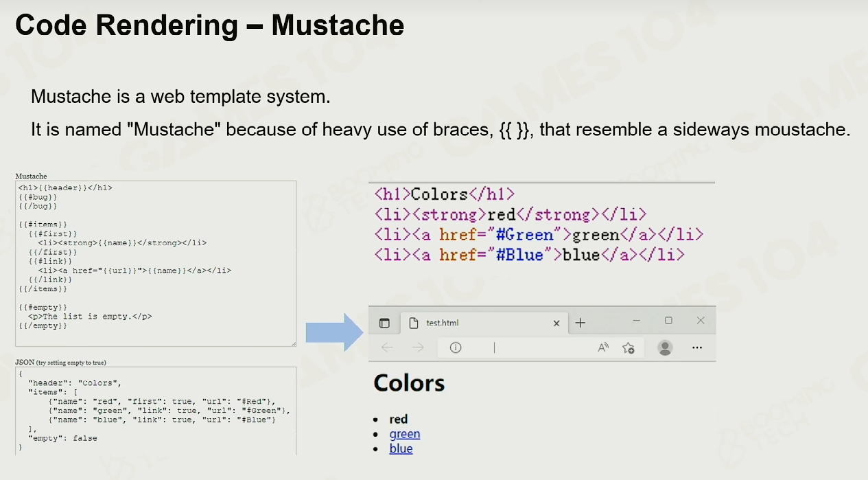Screen dimensions: 868x480
Task: Minimize the browser window
Action: pos(637,321)
